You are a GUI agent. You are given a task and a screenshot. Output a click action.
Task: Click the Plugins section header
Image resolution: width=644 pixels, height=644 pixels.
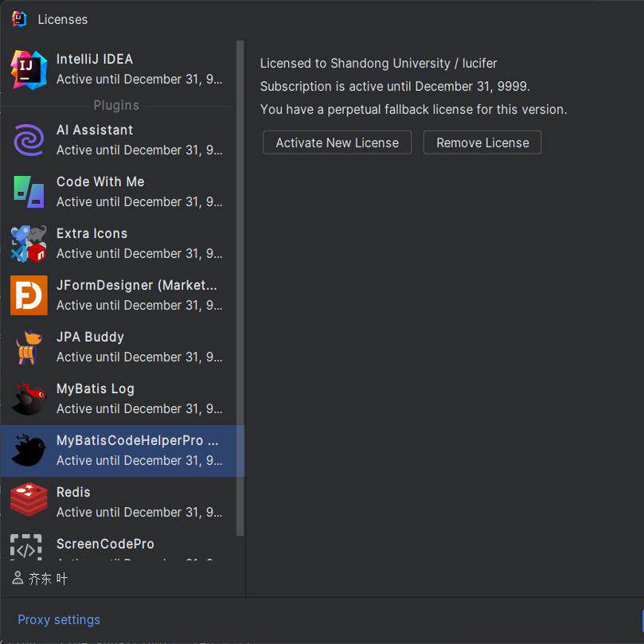[116, 106]
